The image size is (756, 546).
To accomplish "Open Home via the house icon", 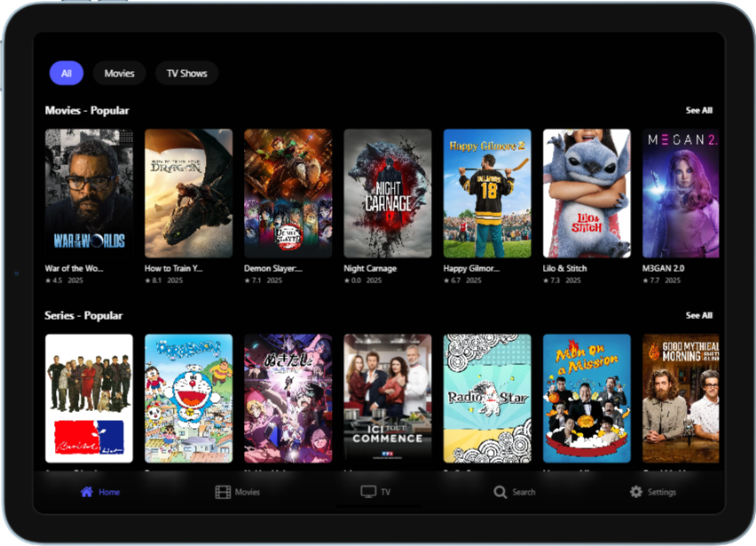I will 87,492.
